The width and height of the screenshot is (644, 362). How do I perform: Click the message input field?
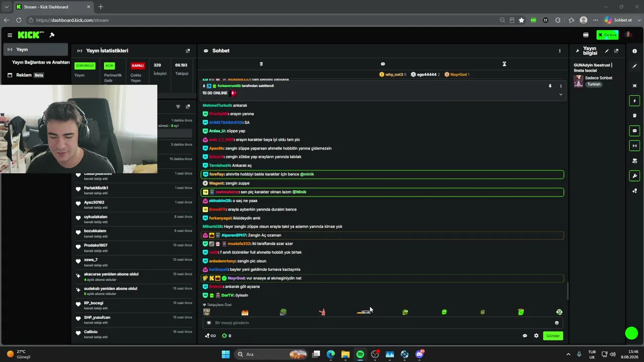(382, 323)
